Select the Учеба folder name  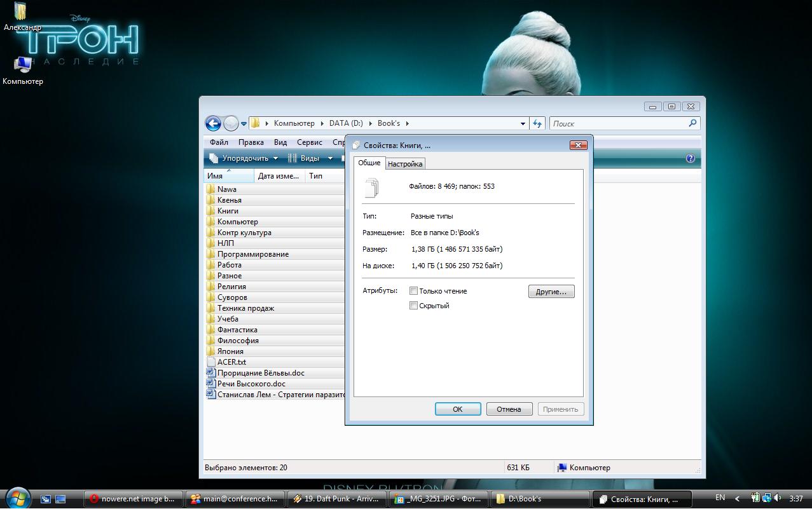pyautogui.click(x=228, y=318)
